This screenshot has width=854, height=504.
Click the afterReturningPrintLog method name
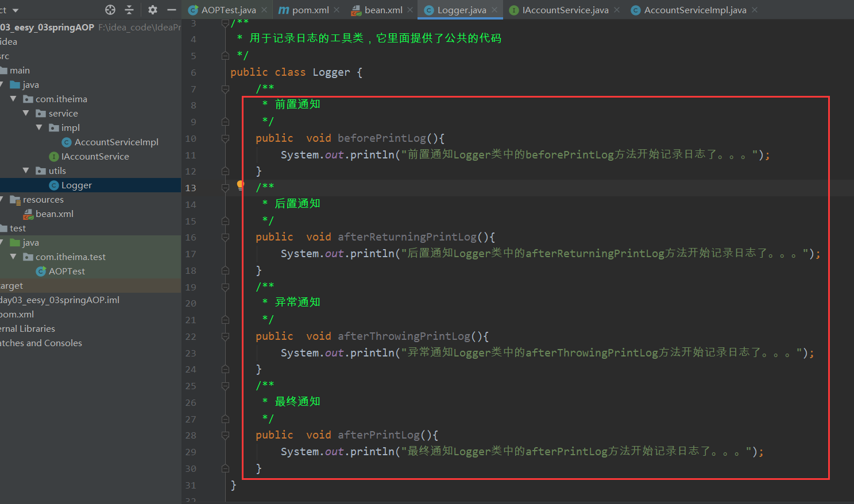point(407,237)
